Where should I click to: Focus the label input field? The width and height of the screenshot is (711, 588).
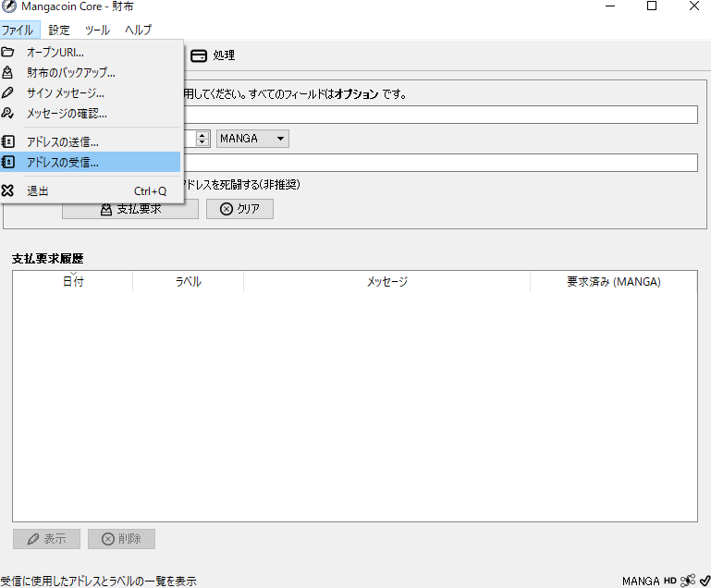(x=440, y=115)
